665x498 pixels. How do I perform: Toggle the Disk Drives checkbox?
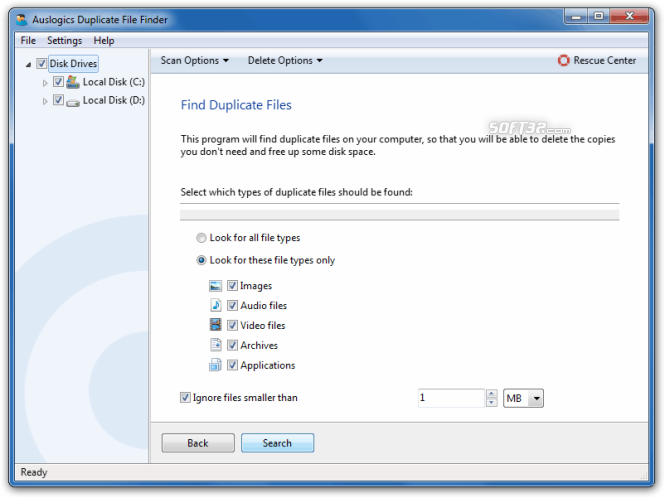[x=42, y=64]
